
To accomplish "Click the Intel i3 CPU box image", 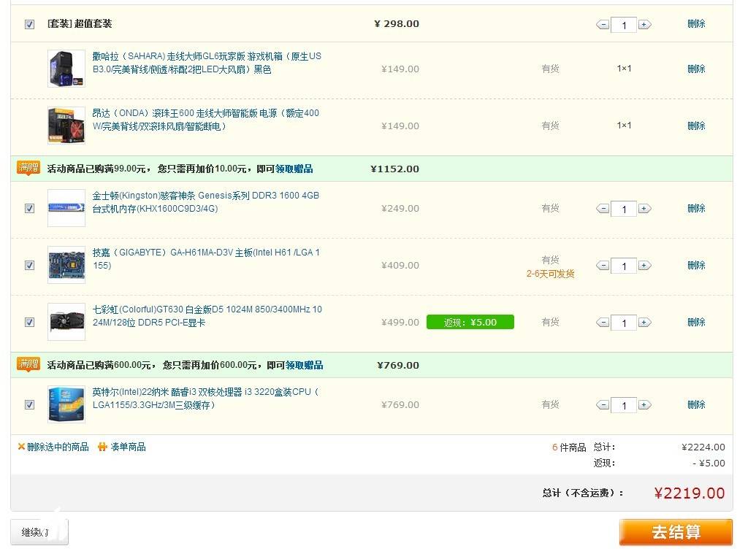I will click(x=66, y=404).
